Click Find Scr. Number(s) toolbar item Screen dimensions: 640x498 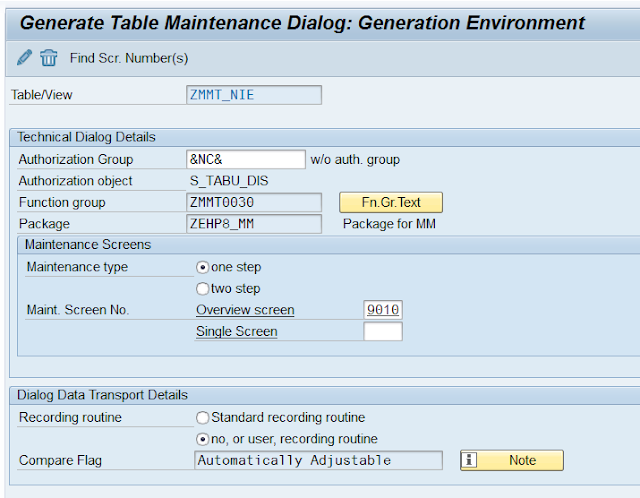pyautogui.click(x=129, y=58)
